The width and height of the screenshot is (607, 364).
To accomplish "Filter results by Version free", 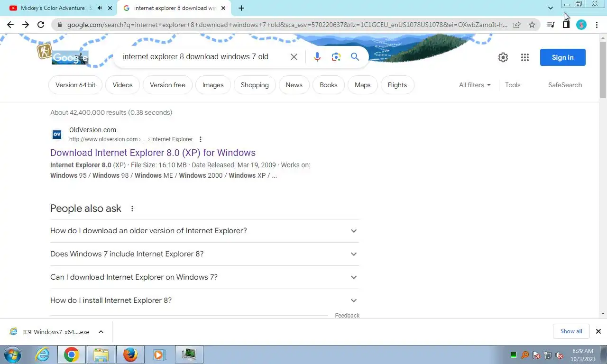I will pyautogui.click(x=167, y=85).
